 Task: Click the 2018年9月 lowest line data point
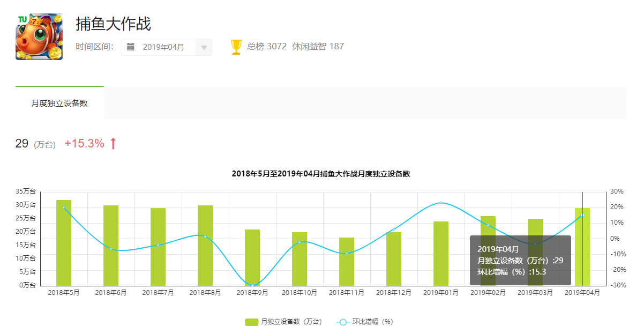click(x=252, y=285)
